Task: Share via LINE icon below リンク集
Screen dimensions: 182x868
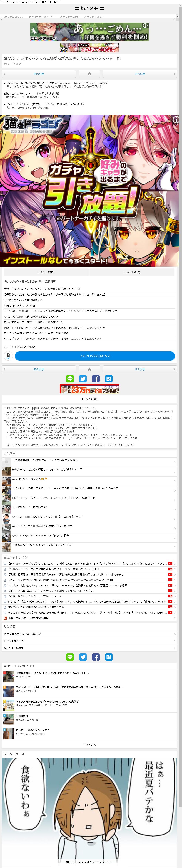Action: click(70, 657)
